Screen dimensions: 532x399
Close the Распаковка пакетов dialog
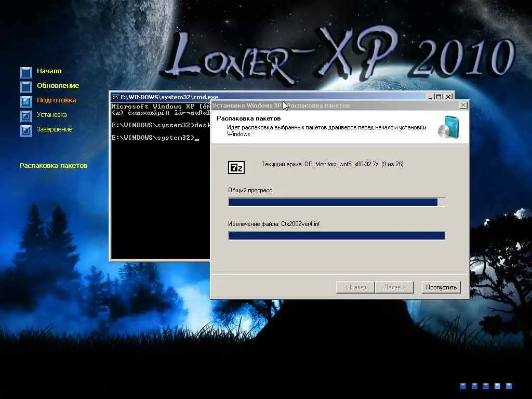pos(463,105)
